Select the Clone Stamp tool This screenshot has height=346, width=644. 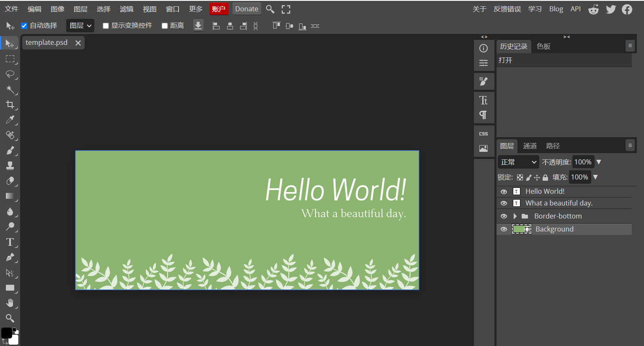[10, 166]
